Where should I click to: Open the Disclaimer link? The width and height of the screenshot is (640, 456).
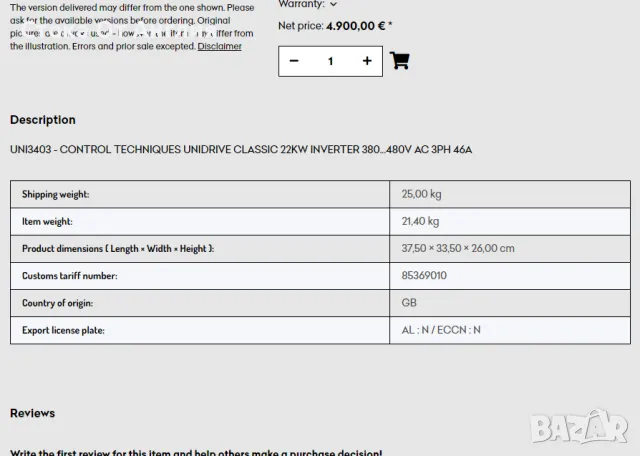pyautogui.click(x=219, y=46)
